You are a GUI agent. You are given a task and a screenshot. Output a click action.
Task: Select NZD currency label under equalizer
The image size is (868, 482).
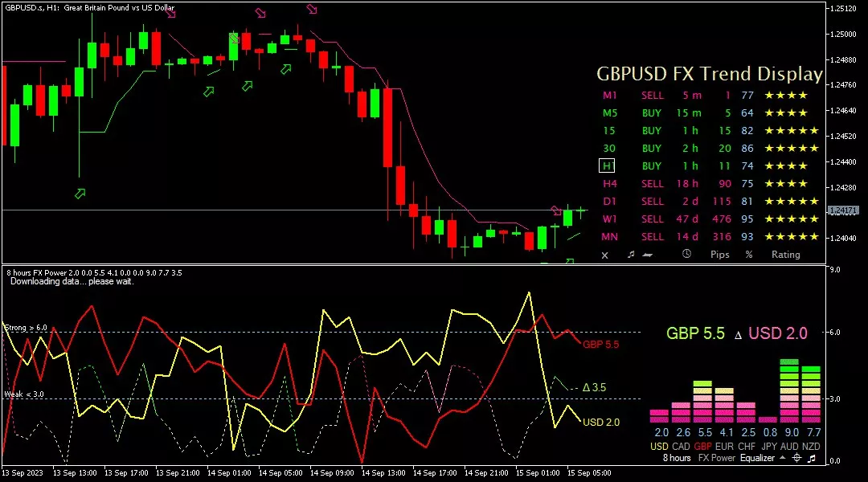(x=811, y=446)
